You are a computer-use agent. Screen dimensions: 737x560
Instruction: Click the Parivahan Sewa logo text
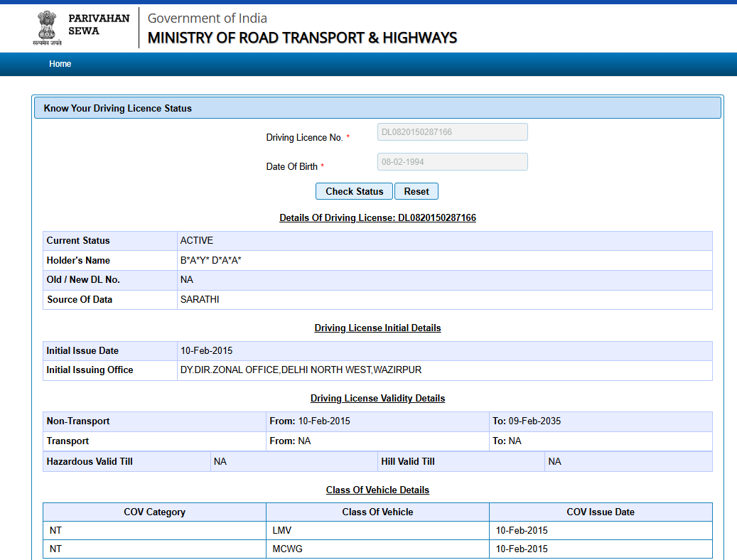(x=99, y=24)
